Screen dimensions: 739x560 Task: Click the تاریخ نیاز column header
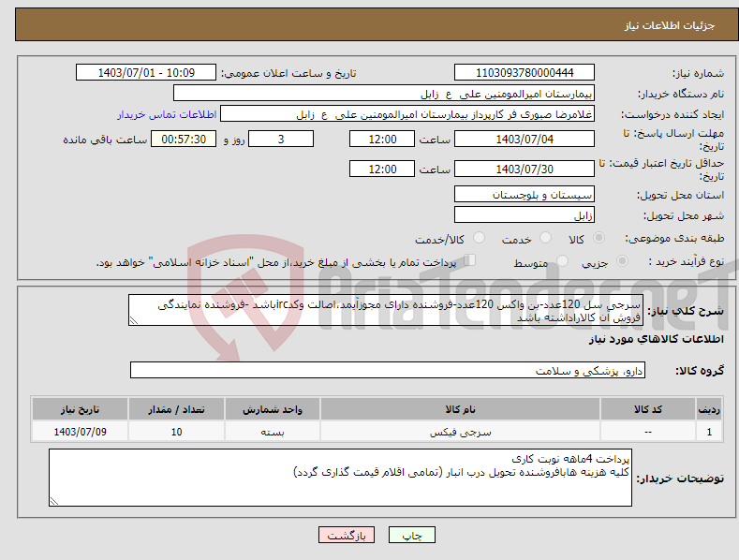(x=80, y=409)
